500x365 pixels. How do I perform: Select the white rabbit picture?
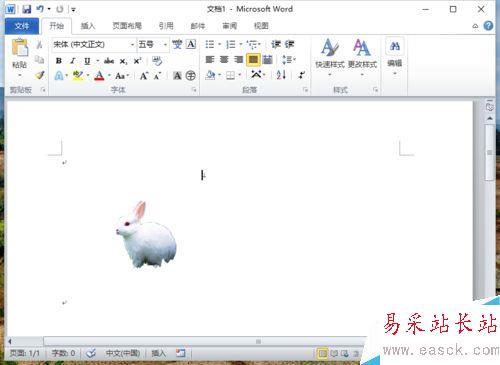[x=146, y=234]
